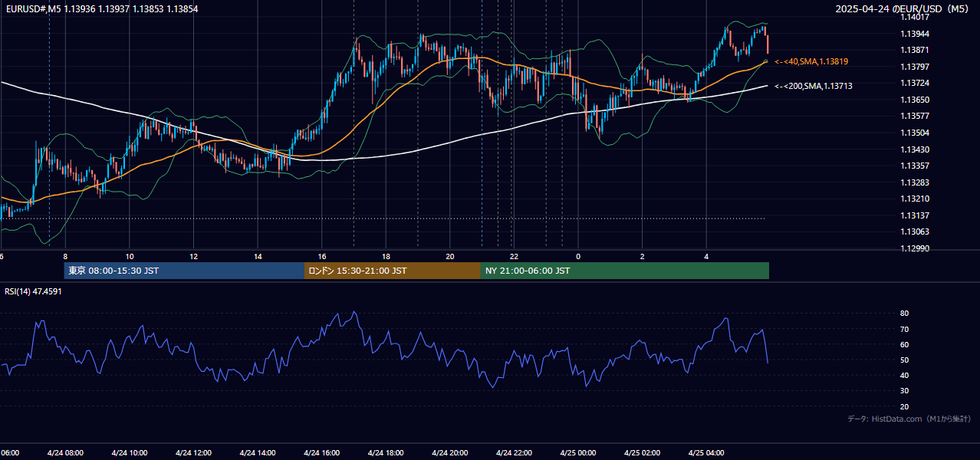This screenshot has width=980, height=460.
Task: Select the '2025-04-24 のEUR/USD (M5)' chart heading
Action: (x=903, y=8)
